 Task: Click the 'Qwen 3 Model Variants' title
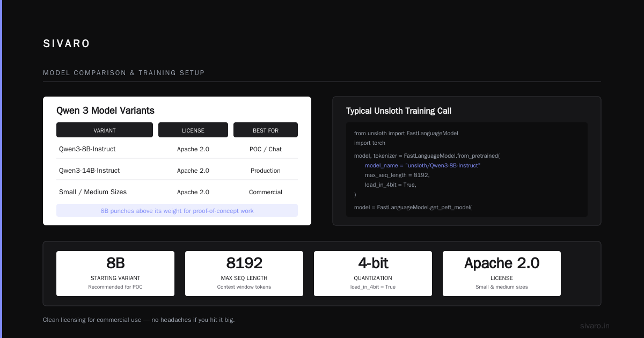pyautogui.click(x=105, y=111)
